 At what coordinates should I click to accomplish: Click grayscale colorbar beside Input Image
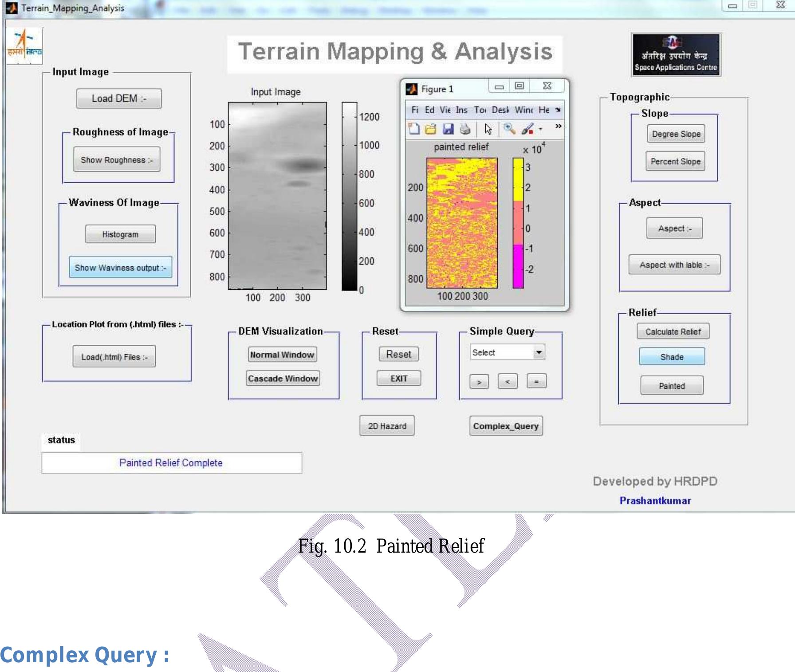coord(349,196)
